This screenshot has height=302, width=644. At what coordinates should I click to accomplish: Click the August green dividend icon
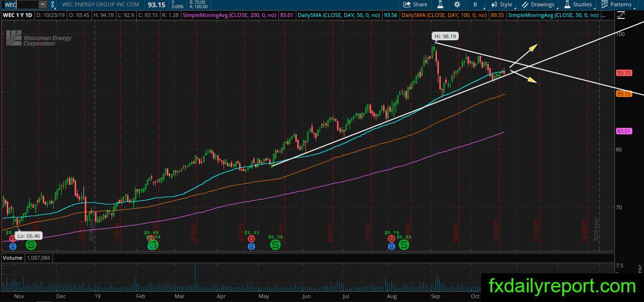403,245
